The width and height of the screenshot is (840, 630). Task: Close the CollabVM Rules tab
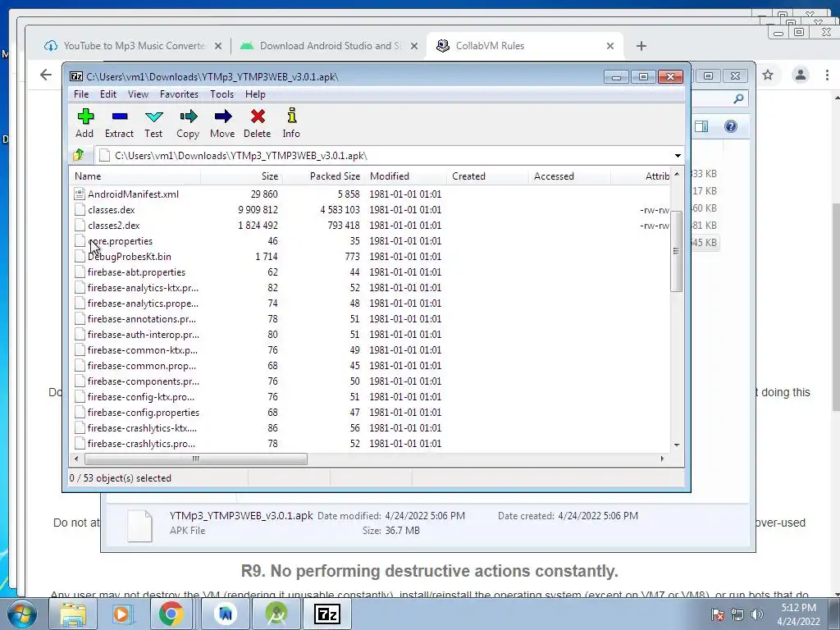[609, 46]
